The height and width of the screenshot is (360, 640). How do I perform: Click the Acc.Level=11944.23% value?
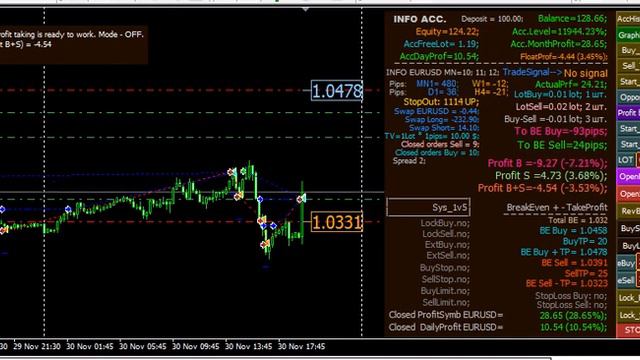(560, 31)
